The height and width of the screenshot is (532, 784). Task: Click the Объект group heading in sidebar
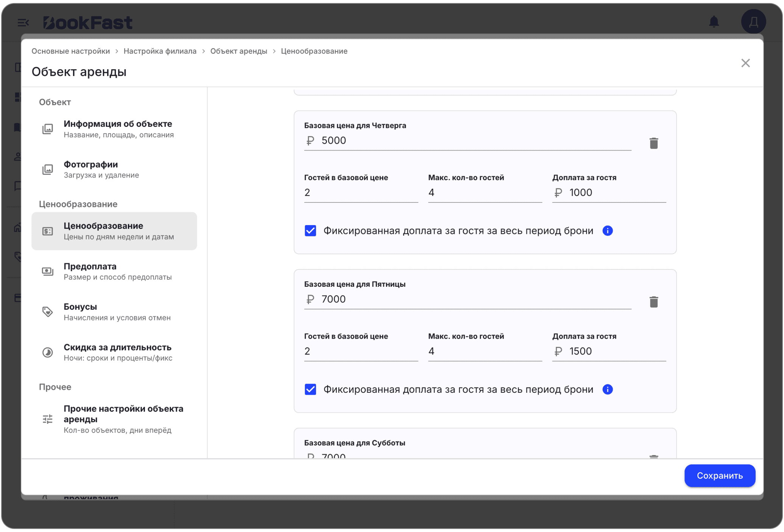click(55, 102)
